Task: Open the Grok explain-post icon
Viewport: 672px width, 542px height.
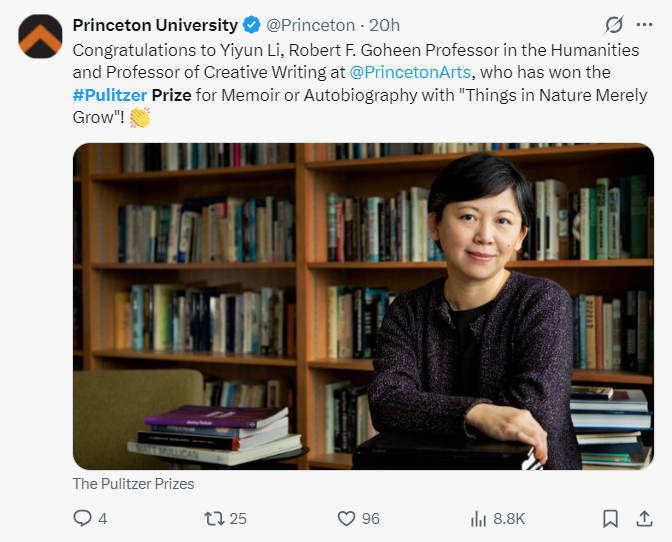Action: coord(614,25)
